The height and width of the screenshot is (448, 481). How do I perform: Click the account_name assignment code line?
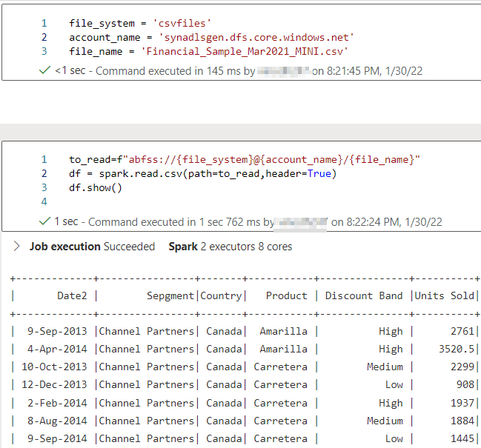[x=211, y=37]
